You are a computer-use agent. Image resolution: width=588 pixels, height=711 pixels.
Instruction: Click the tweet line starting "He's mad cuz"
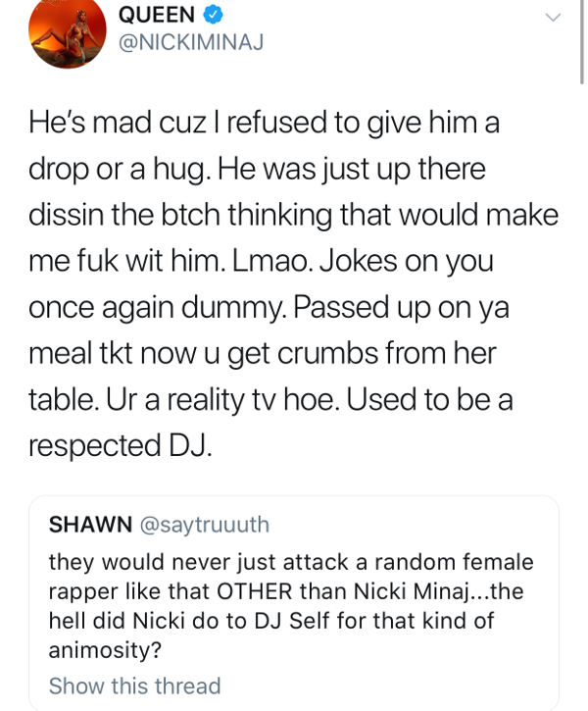coord(264,123)
